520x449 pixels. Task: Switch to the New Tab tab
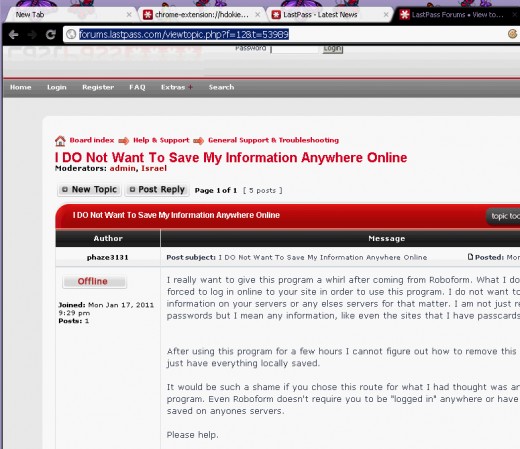70,15
